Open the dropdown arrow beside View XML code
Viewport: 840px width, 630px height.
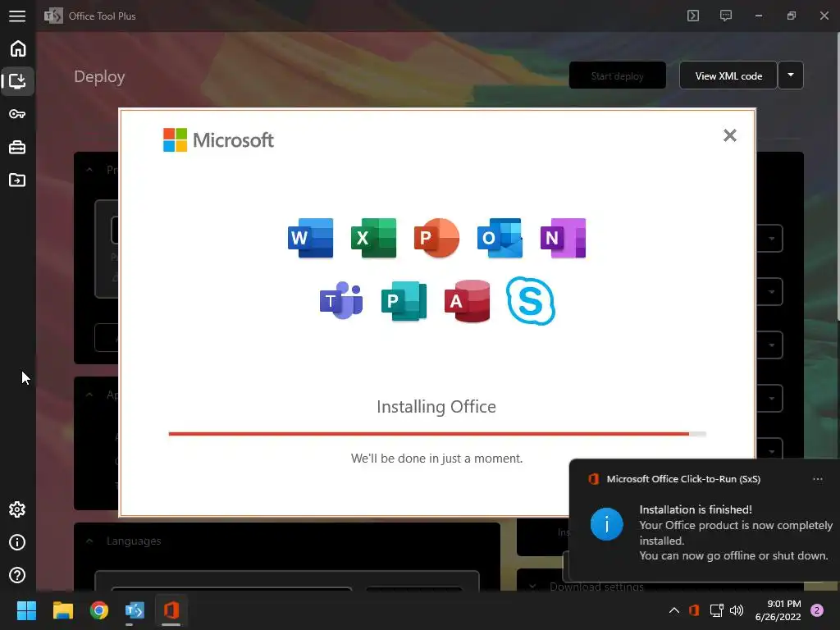(791, 75)
